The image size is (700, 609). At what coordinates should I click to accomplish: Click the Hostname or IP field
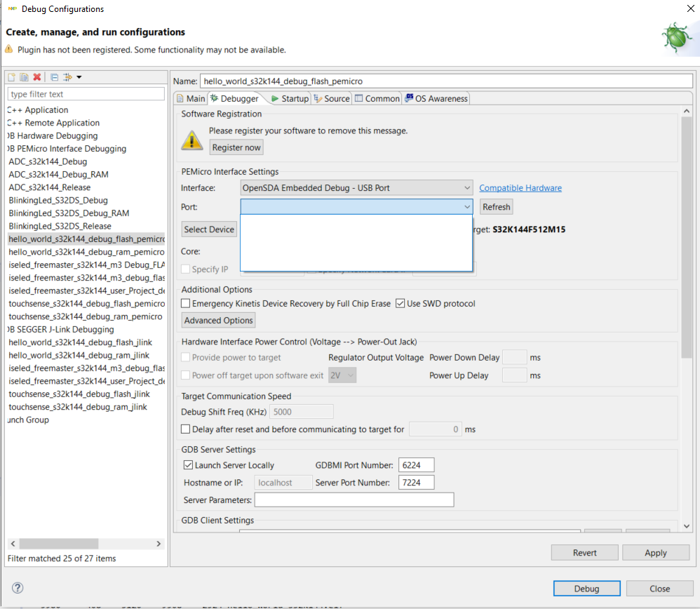tap(283, 483)
